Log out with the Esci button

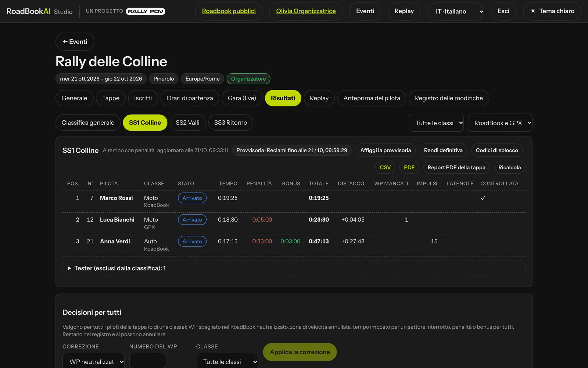coord(503,11)
